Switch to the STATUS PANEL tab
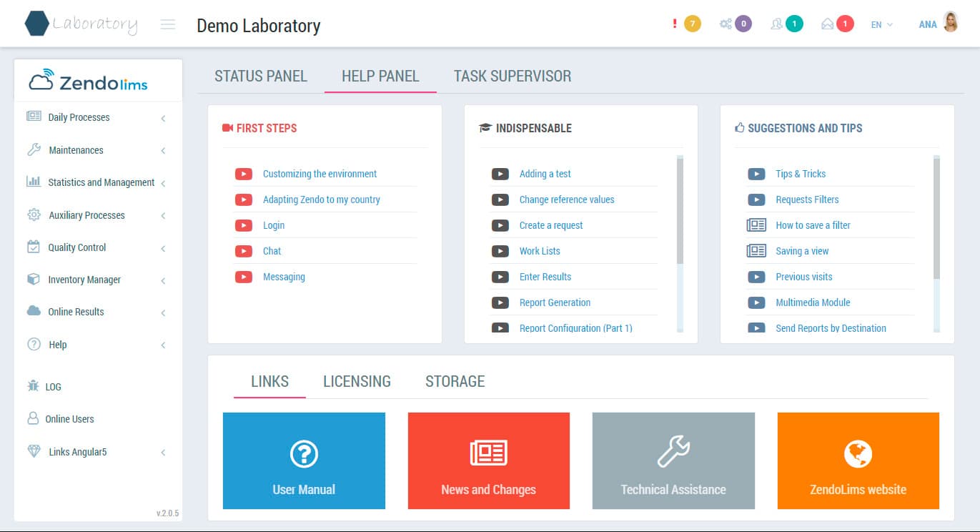Screen dimensions: 980x532 tap(261, 76)
